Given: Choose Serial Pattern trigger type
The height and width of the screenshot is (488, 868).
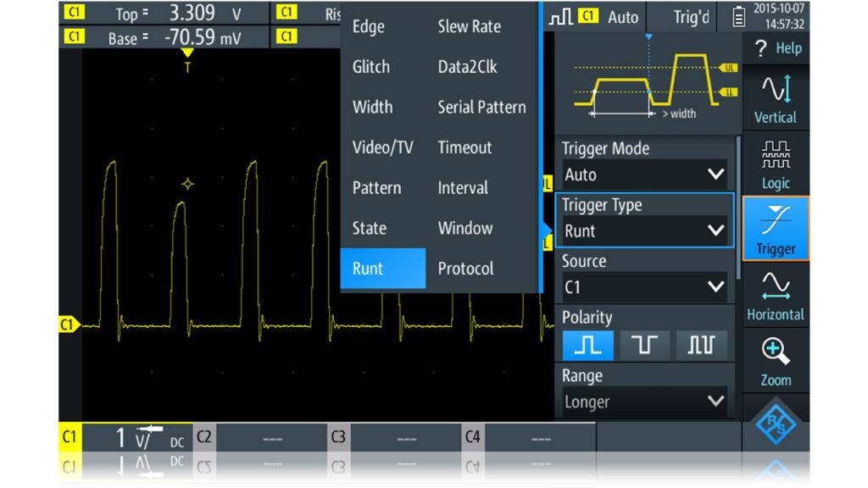Looking at the screenshot, I should tap(481, 107).
